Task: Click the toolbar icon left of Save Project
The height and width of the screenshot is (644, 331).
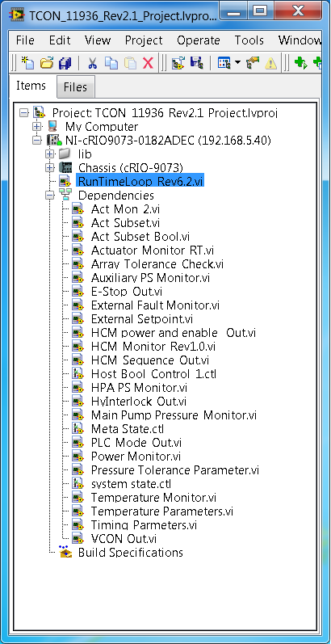Action: 178,63
